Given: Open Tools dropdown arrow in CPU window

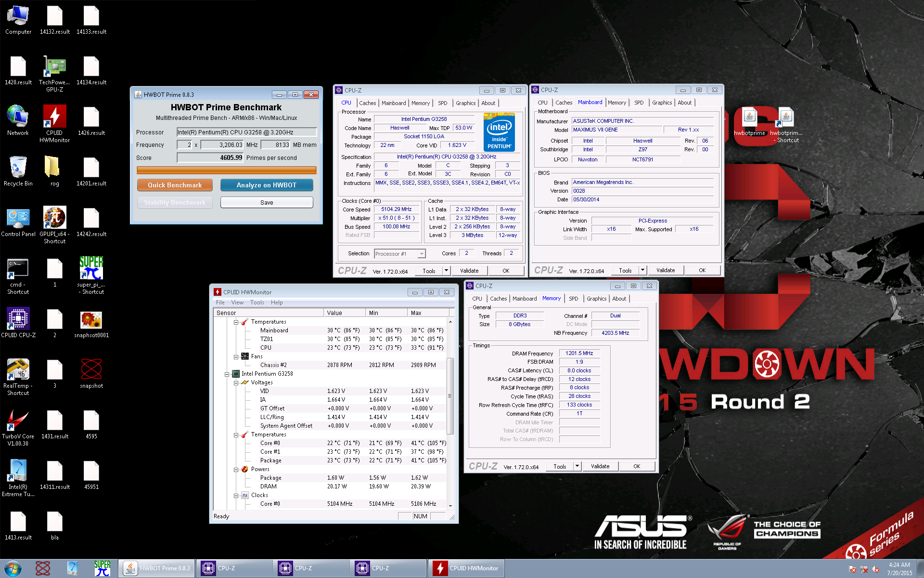Looking at the screenshot, I should click(446, 271).
